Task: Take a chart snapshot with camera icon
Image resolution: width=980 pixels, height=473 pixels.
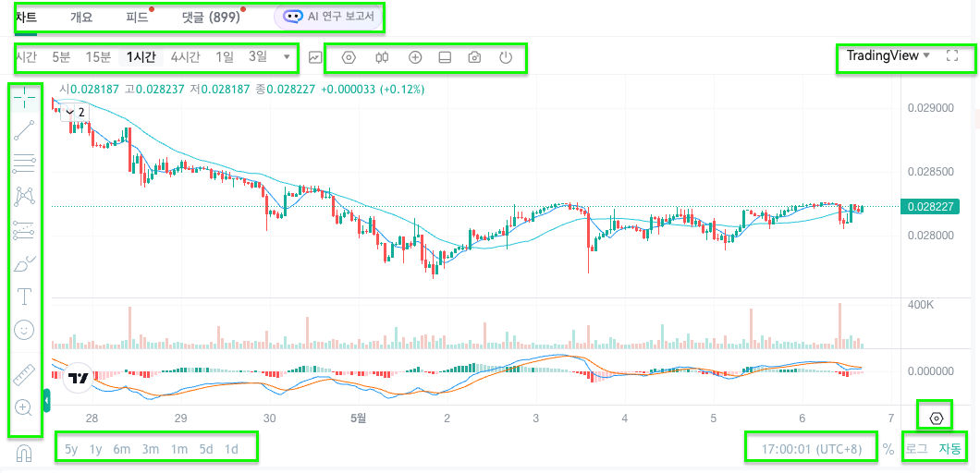Action: tap(475, 57)
